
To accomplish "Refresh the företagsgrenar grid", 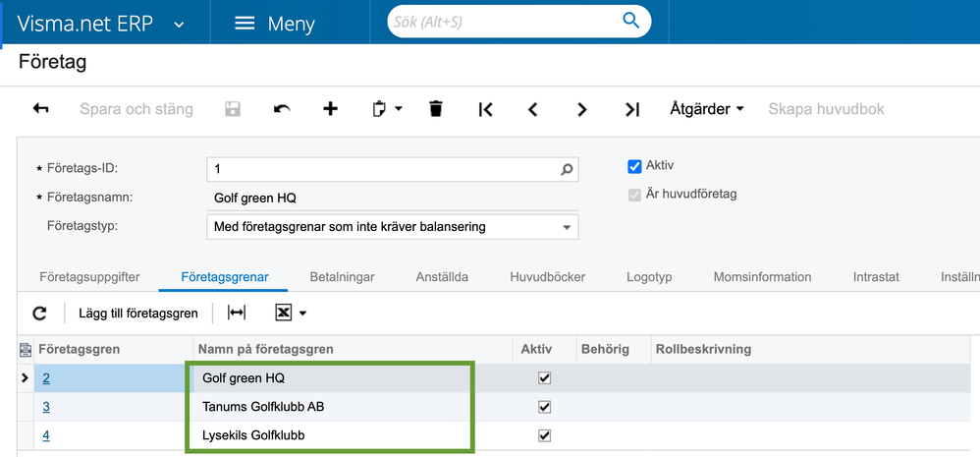I will [x=40, y=313].
